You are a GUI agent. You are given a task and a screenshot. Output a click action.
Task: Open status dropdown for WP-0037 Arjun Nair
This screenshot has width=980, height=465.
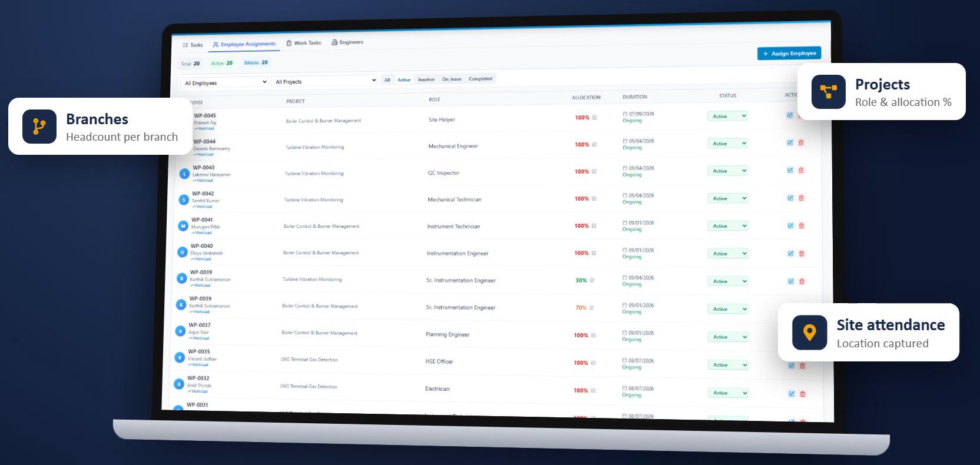pyautogui.click(x=729, y=337)
